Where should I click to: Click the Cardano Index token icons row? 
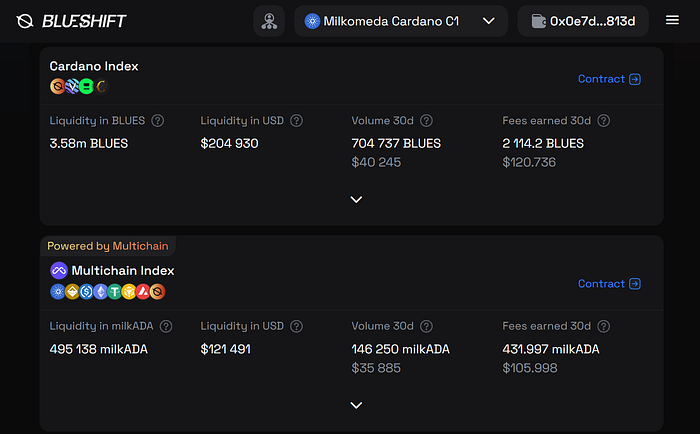[x=78, y=87]
